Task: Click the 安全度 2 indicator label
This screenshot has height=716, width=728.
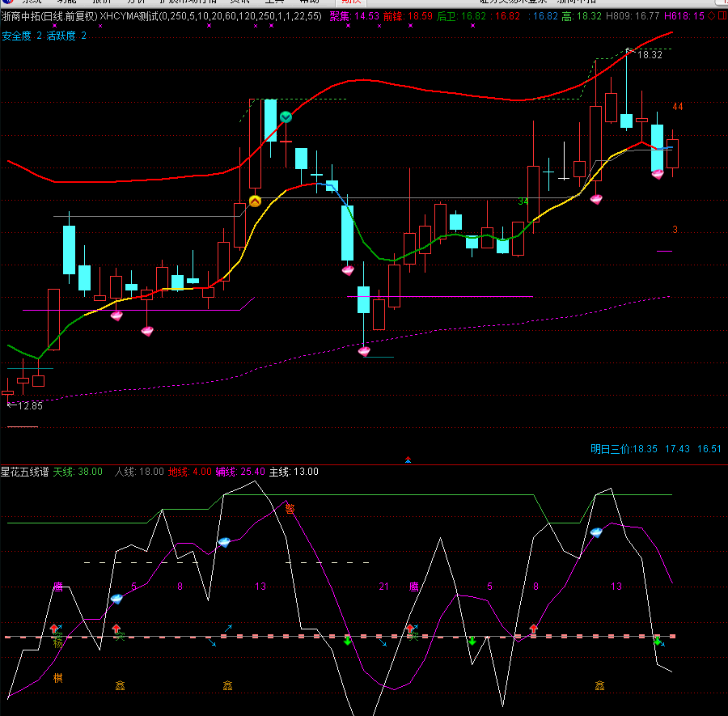Action: (x=22, y=36)
